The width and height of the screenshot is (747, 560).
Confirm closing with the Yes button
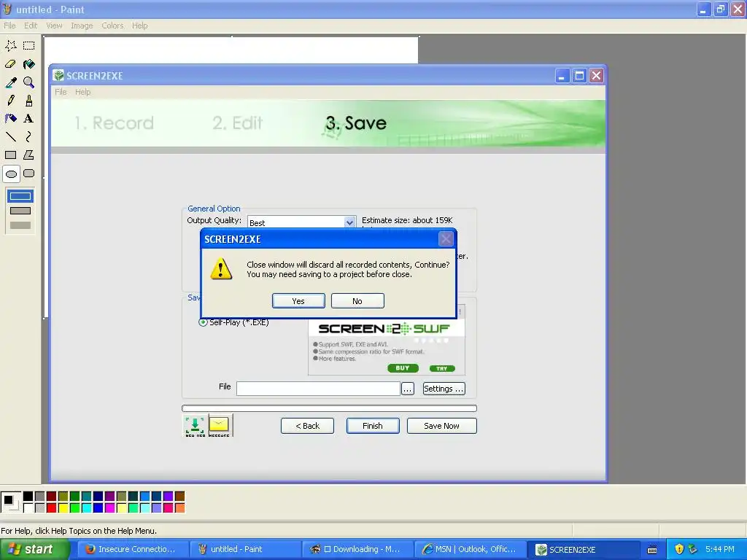pyautogui.click(x=298, y=301)
